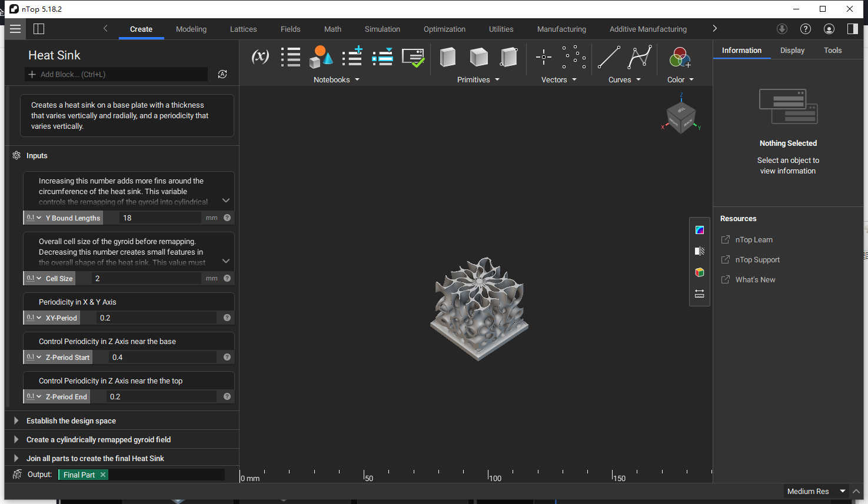
Task: Toggle the left panel layout icon
Action: 39,29
